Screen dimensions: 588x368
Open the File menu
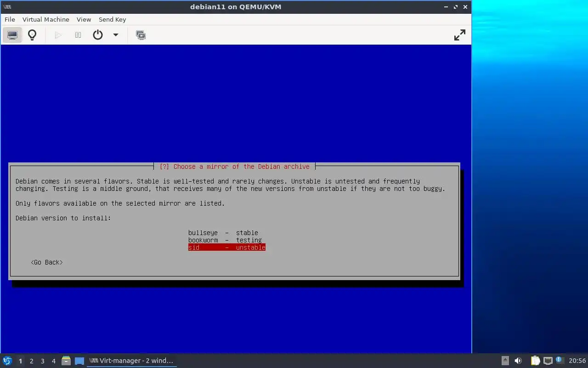(x=10, y=19)
